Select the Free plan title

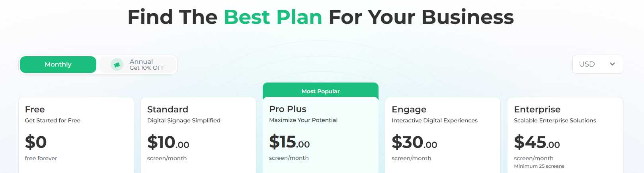coord(35,109)
